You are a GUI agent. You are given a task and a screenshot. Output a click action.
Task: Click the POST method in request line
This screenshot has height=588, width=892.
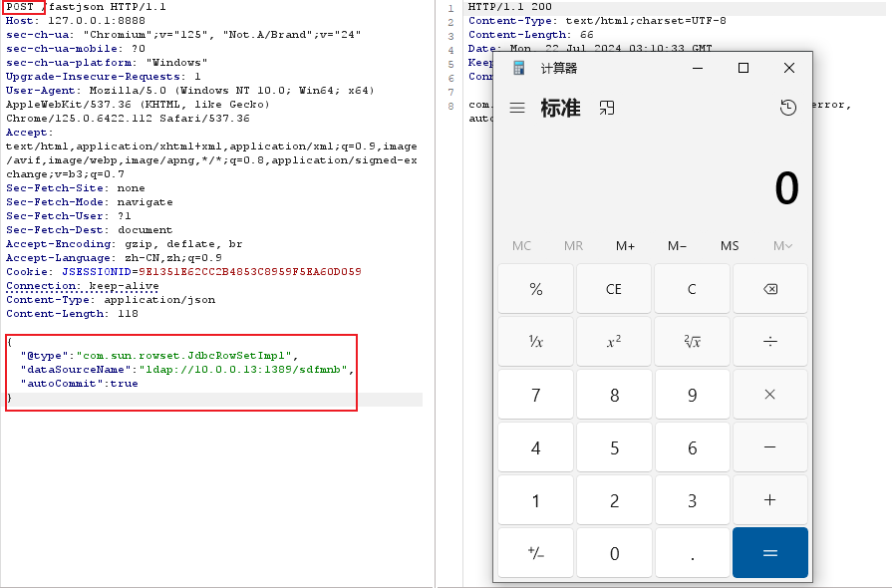[x=20, y=7]
